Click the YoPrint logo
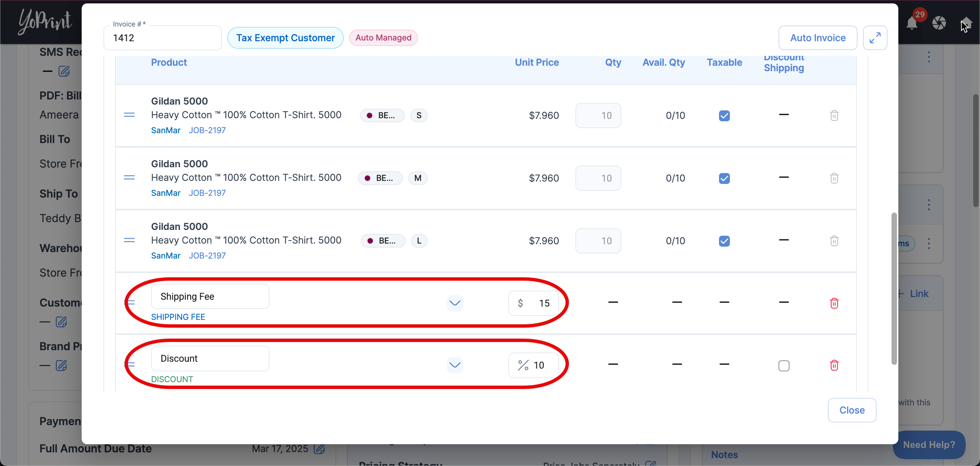The image size is (980, 466). pos(45,22)
